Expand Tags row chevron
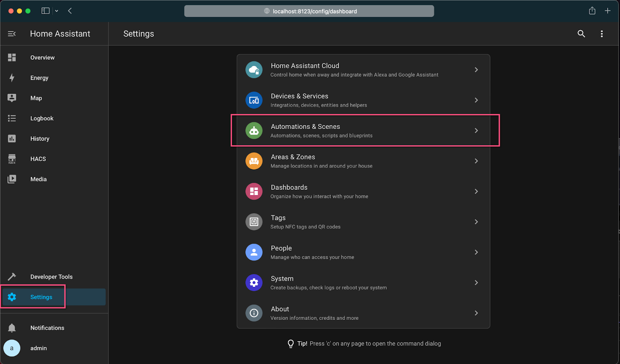 476,222
